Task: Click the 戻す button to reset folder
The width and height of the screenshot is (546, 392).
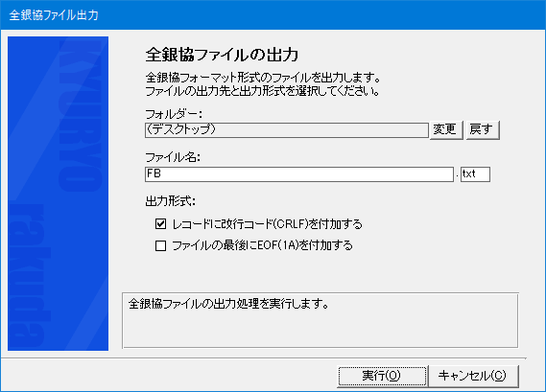Action: point(483,130)
